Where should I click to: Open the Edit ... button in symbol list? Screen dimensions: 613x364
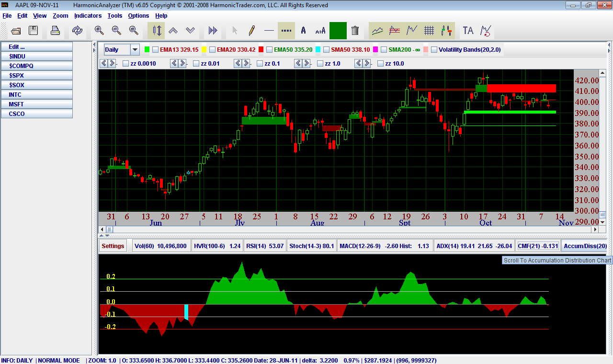[x=36, y=46]
